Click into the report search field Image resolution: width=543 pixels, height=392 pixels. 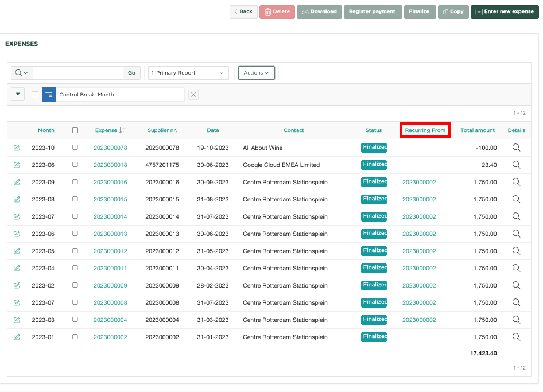click(78, 73)
